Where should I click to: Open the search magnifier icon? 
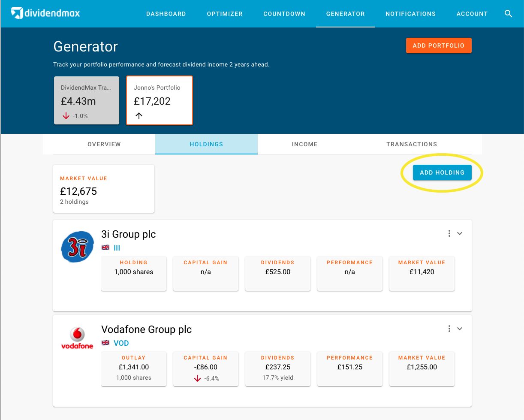(509, 14)
